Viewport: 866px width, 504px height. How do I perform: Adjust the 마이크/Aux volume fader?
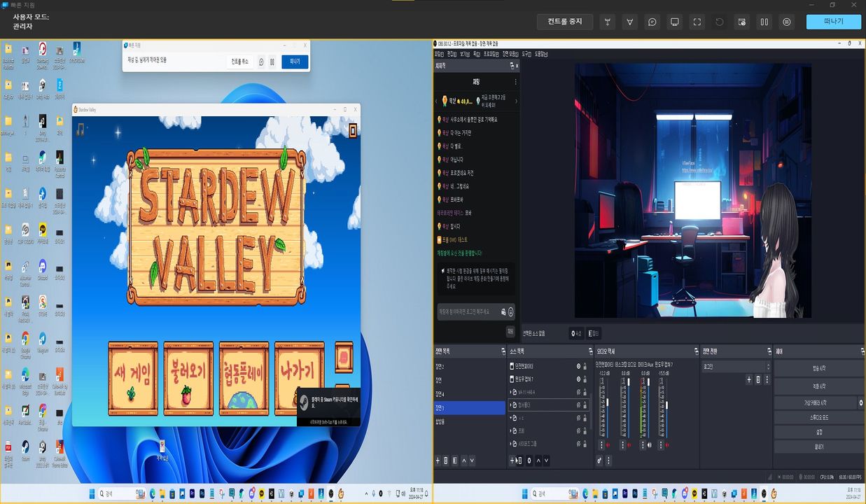click(x=648, y=382)
